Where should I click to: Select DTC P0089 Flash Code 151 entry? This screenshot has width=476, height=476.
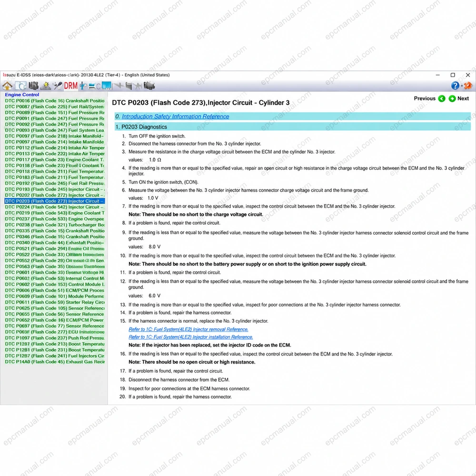(x=55, y=113)
